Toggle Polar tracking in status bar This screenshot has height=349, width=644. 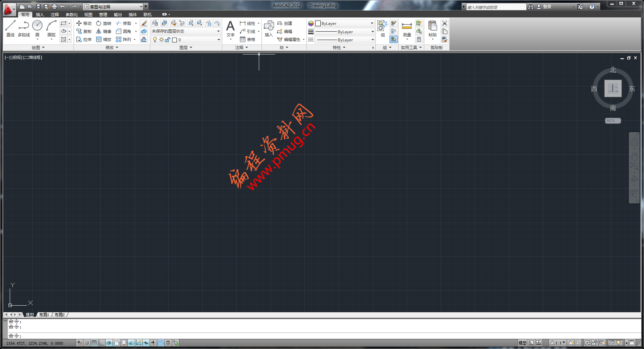point(109,343)
